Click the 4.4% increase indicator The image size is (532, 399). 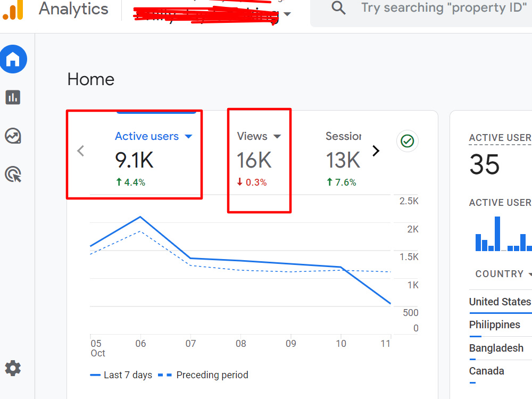pos(131,182)
